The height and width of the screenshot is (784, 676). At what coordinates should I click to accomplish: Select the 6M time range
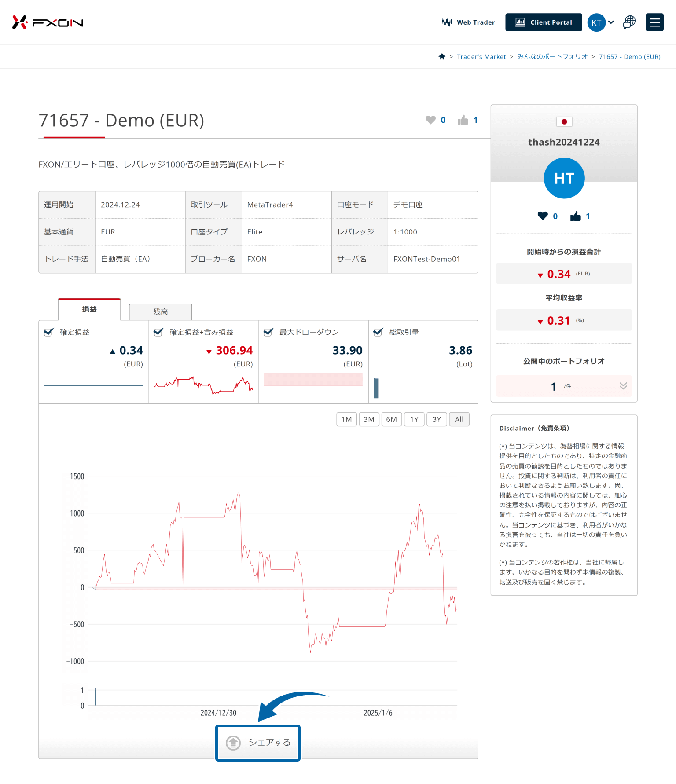(x=392, y=419)
